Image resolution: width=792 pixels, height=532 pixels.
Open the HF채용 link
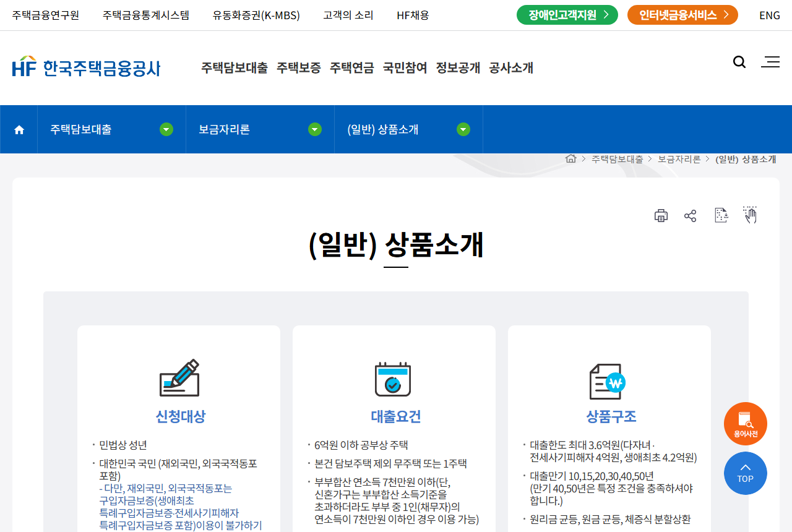point(413,15)
